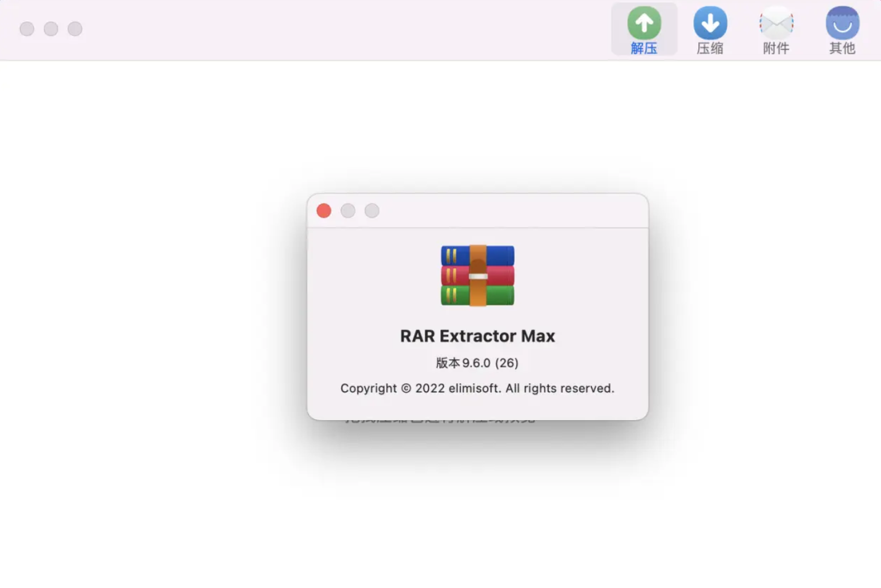Close the About dialog with red button

pyautogui.click(x=324, y=211)
